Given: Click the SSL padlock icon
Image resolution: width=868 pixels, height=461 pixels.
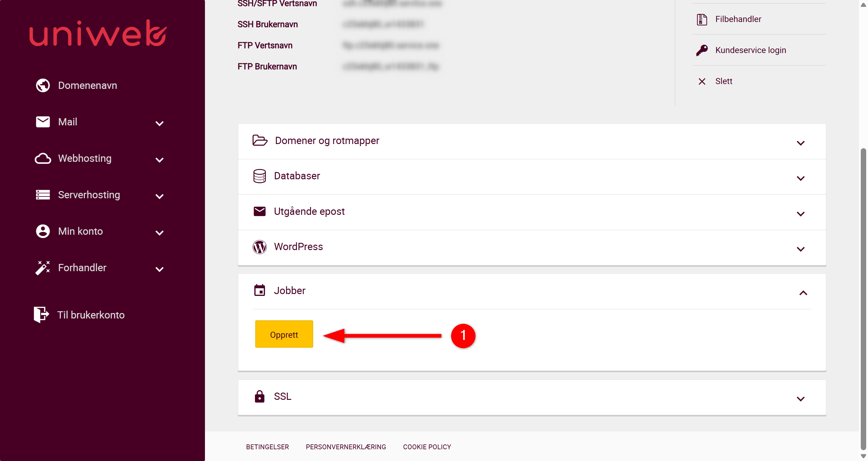Looking at the screenshot, I should [259, 396].
